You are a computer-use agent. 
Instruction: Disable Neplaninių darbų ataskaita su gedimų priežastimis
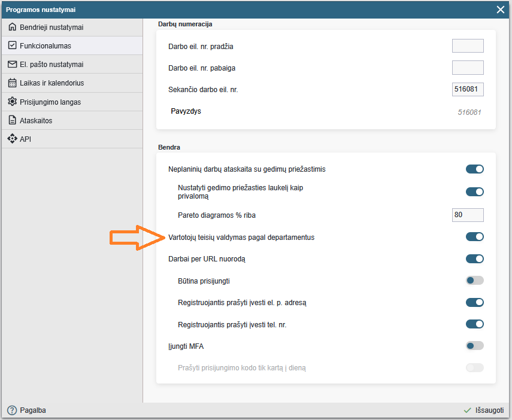(474, 169)
